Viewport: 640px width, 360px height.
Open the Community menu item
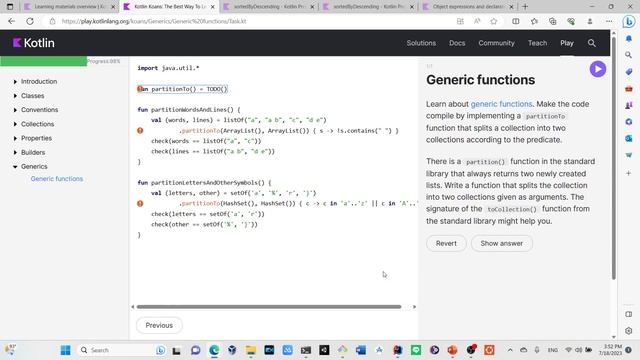point(496,43)
